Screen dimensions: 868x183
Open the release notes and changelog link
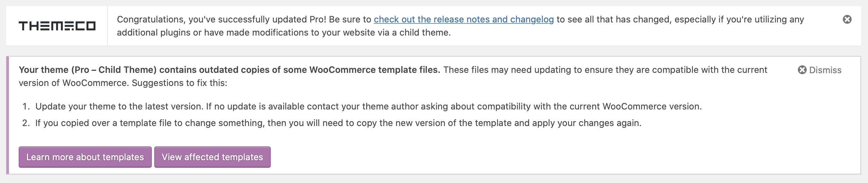coord(464,19)
